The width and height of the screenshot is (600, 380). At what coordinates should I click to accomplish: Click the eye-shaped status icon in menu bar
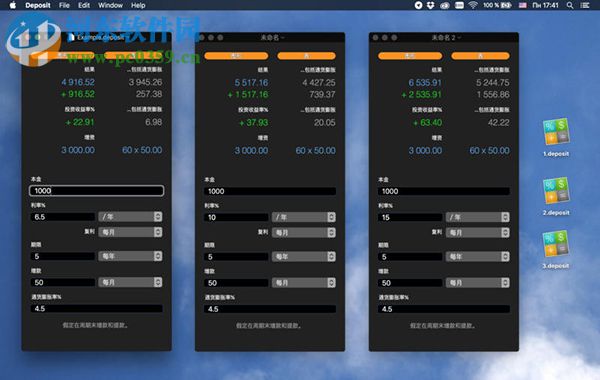pos(444,5)
